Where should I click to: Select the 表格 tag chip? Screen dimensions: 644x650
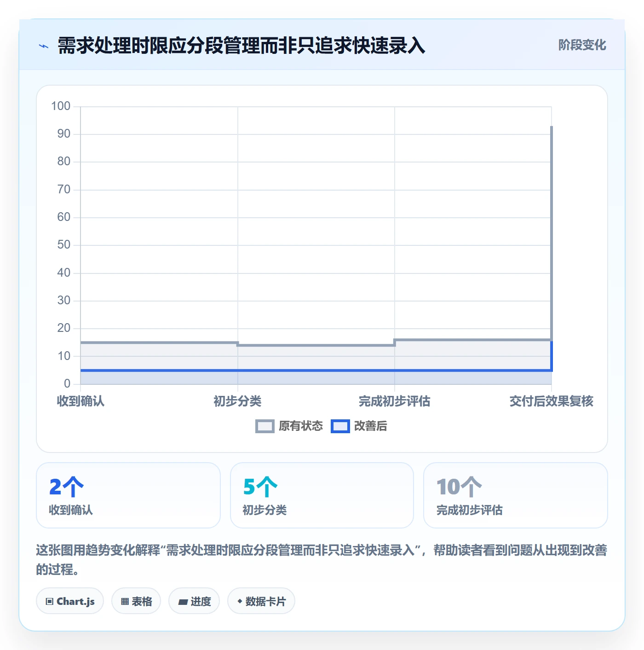coord(136,601)
